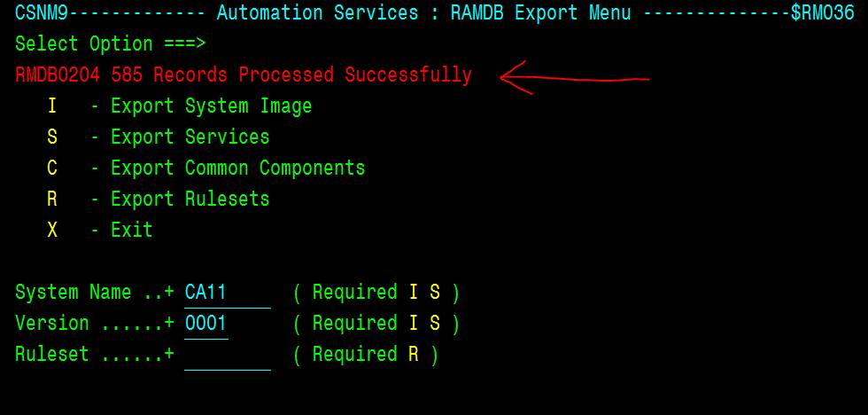This screenshot has width=868, height=415.
Task: Click the empty Ruleset input field
Action: [x=228, y=356]
